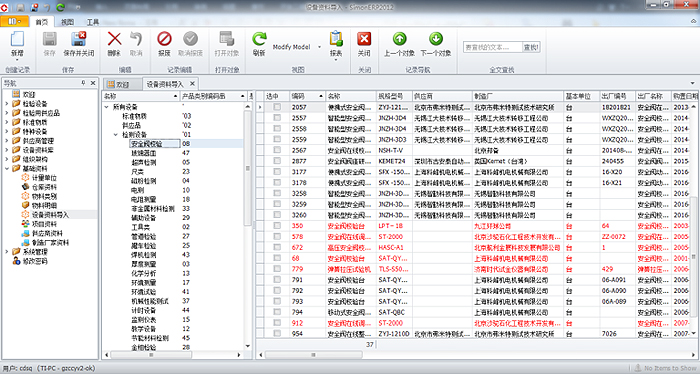The width and height of the screenshot is (700, 375).
Task: Open 修改密码 (change password) in navigation
Action: (x=35, y=261)
